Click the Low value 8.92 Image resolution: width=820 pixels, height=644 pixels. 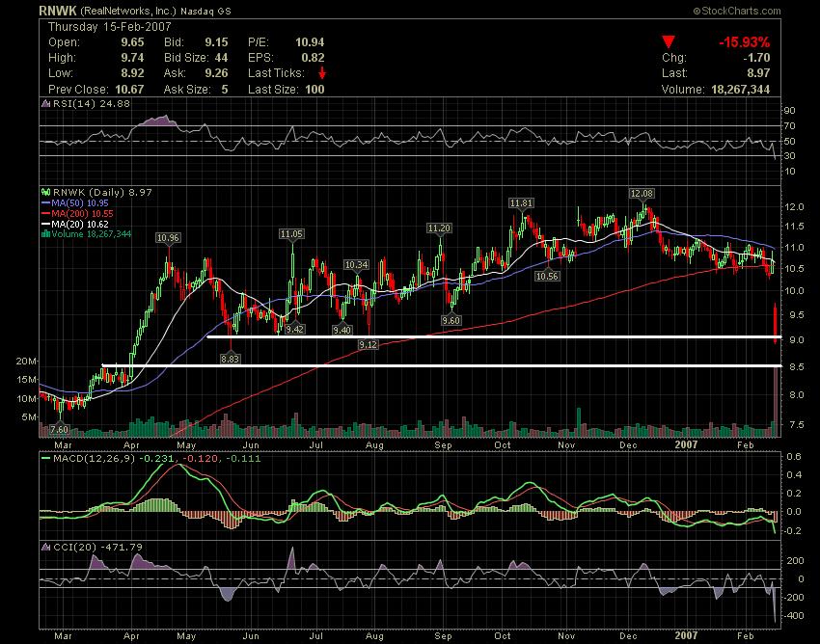pyautogui.click(x=132, y=73)
